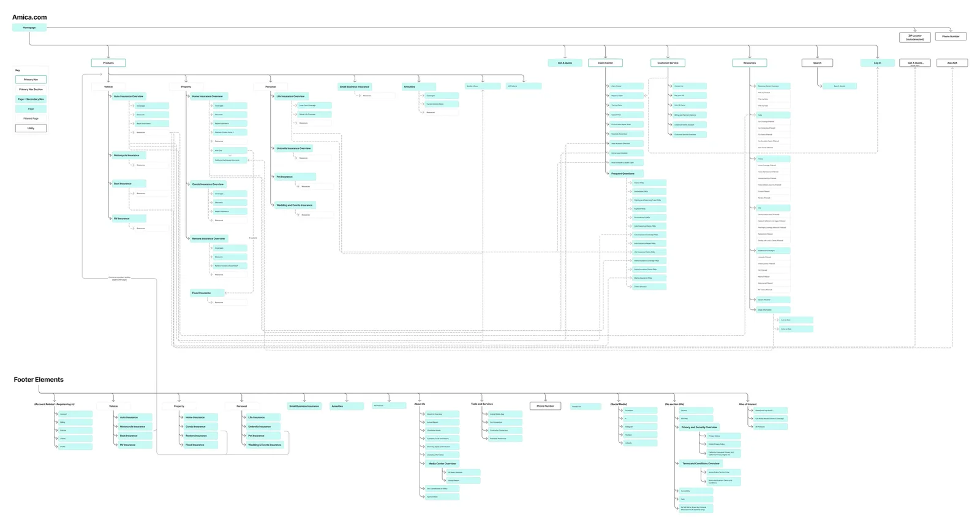Click the Privacy and Security Overview node
This screenshot has height=525, width=980.
coord(699,428)
